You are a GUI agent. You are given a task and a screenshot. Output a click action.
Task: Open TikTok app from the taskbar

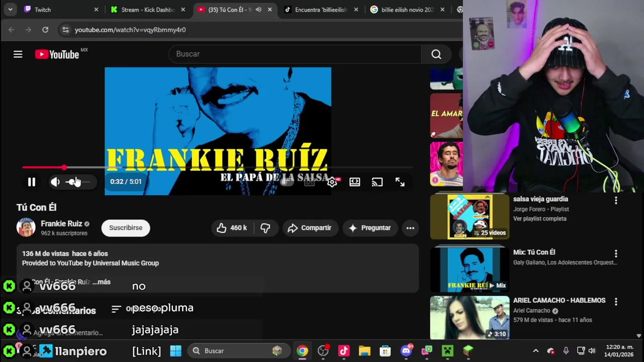tap(344, 351)
